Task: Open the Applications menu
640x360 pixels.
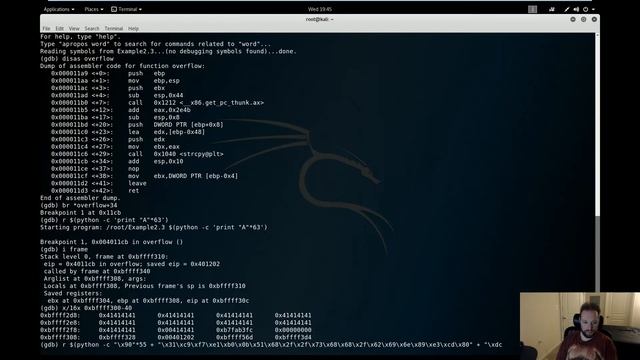Action: [59, 9]
